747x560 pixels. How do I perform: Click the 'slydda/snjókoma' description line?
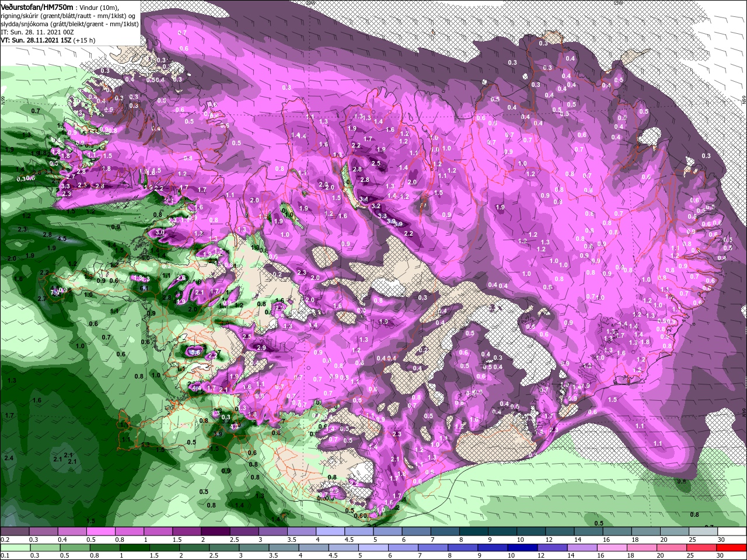(x=69, y=24)
